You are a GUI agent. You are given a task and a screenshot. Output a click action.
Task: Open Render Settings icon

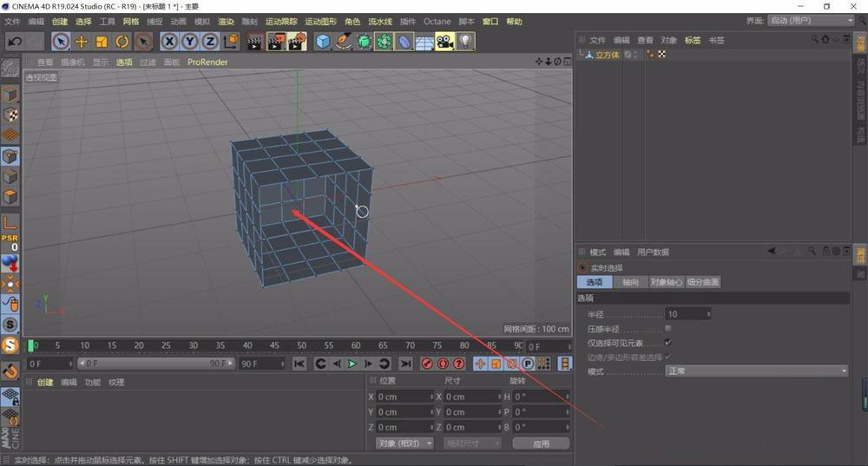[x=297, y=42]
